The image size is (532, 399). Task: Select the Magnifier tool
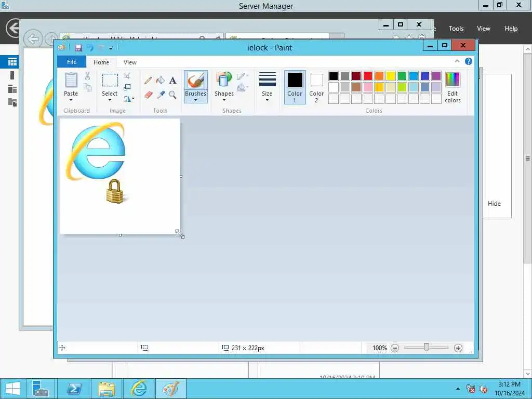[172, 95]
